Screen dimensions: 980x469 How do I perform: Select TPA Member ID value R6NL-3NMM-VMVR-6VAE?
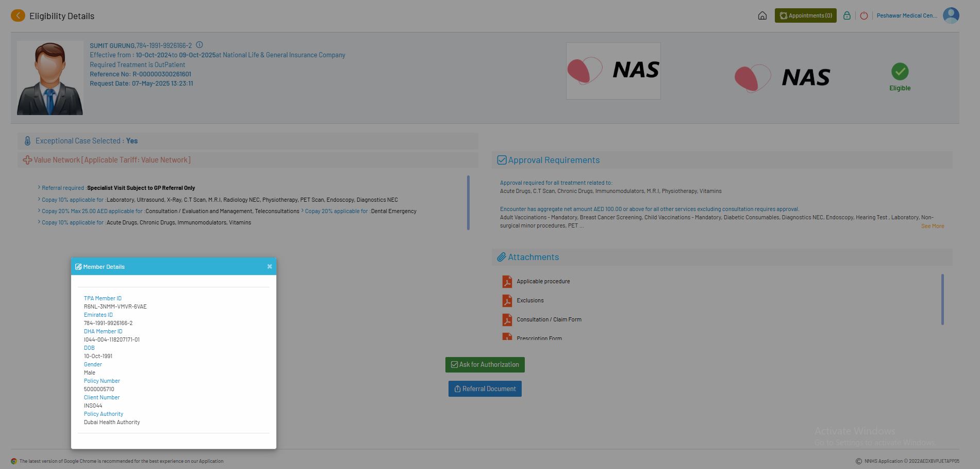click(115, 306)
